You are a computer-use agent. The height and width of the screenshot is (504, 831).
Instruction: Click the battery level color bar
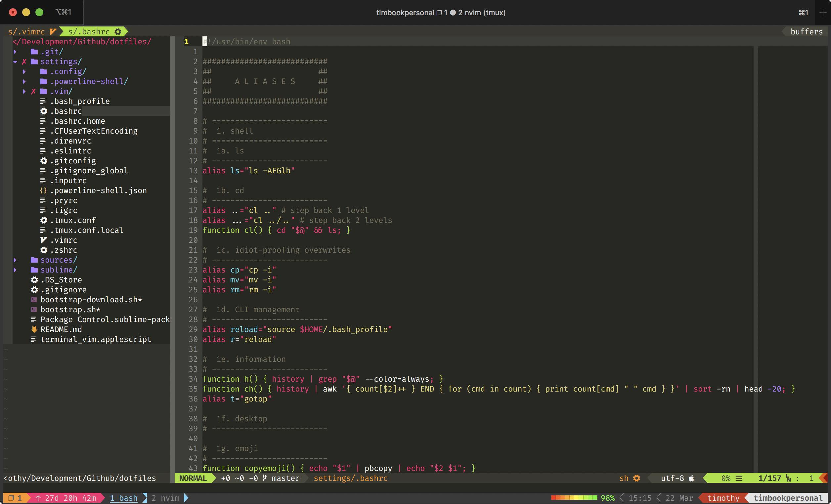(x=574, y=498)
